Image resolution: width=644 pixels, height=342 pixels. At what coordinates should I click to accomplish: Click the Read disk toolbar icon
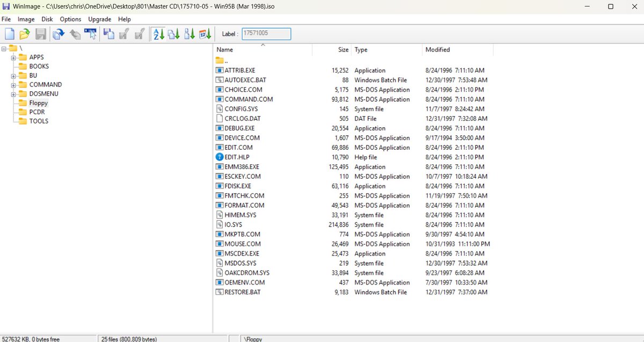[109, 34]
